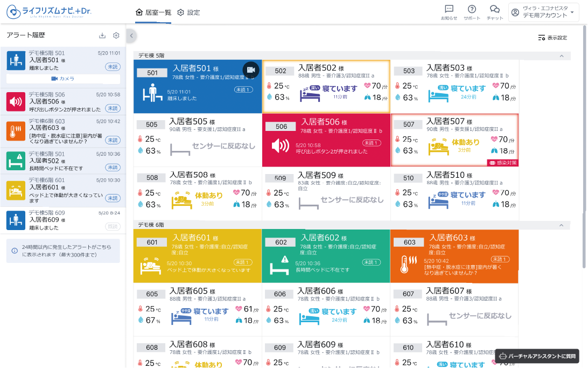
Task: Toggle 未読 badge on 入居者603 alert
Action: (113, 140)
